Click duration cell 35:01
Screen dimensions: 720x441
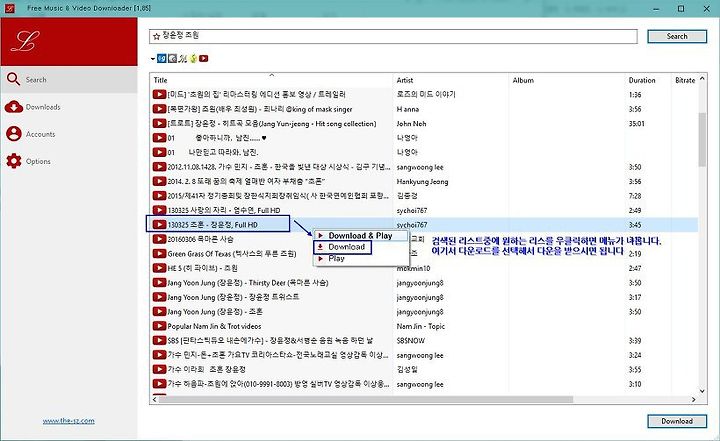coord(636,124)
